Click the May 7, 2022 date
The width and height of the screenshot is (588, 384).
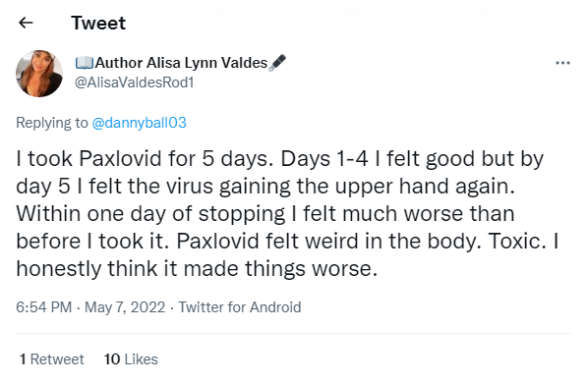pyautogui.click(x=125, y=307)
